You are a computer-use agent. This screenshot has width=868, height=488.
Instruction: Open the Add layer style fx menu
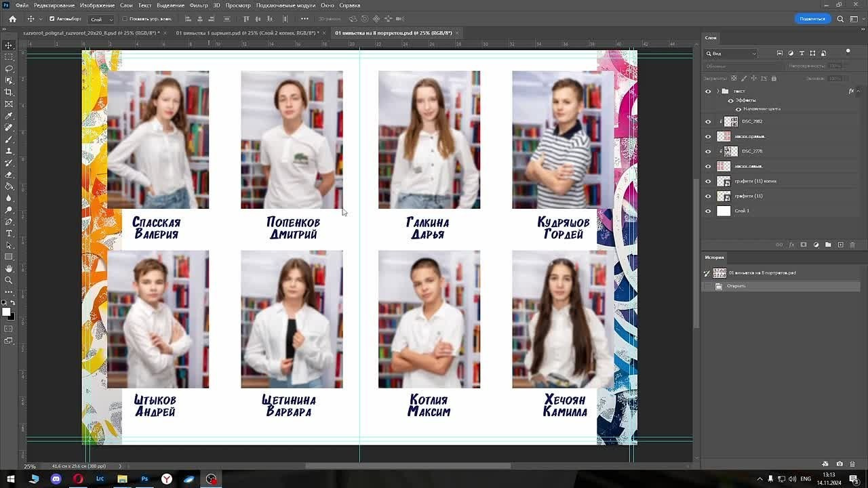pyautogui.click(x=791, y=245)
